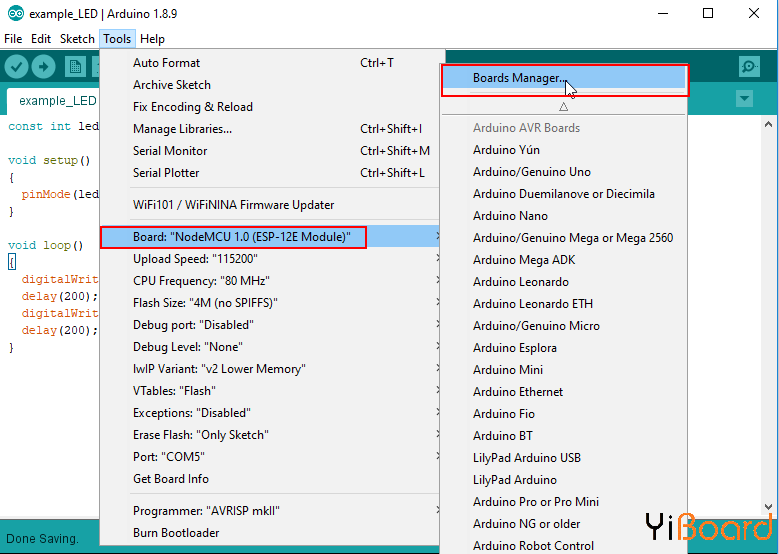Screen dimensions: 779x554
Task: Open the File menu
Action: click(13, 39)
